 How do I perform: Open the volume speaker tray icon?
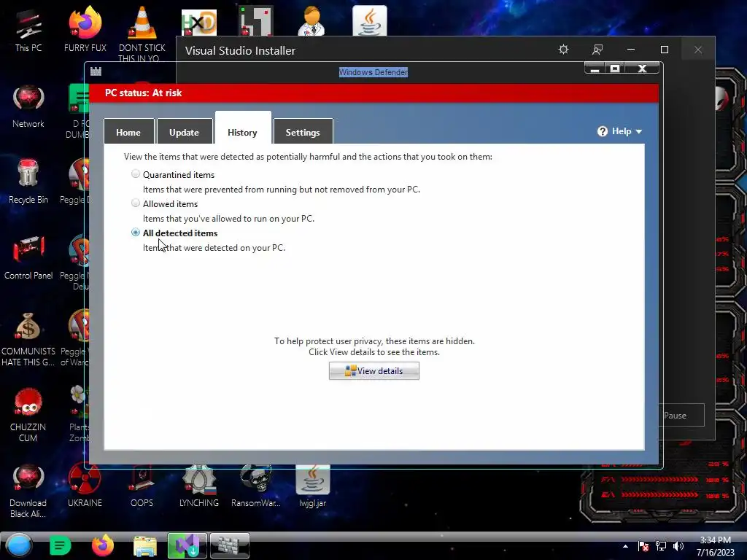[678, 546]
